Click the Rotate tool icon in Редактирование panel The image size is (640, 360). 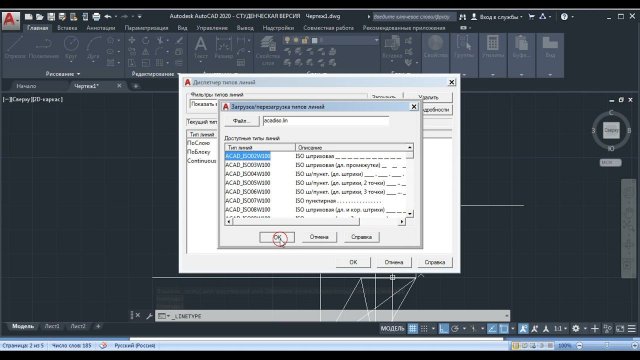pos(146,40)
